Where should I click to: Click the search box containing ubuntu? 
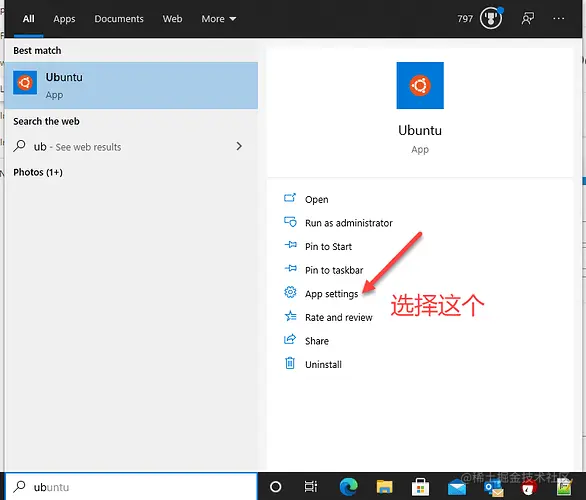coord(131,487)
